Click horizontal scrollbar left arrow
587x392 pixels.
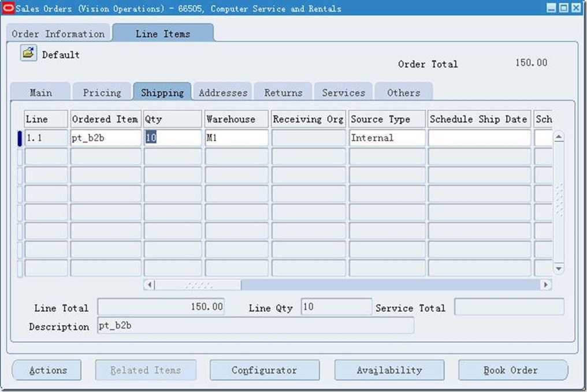coord(149,285)
